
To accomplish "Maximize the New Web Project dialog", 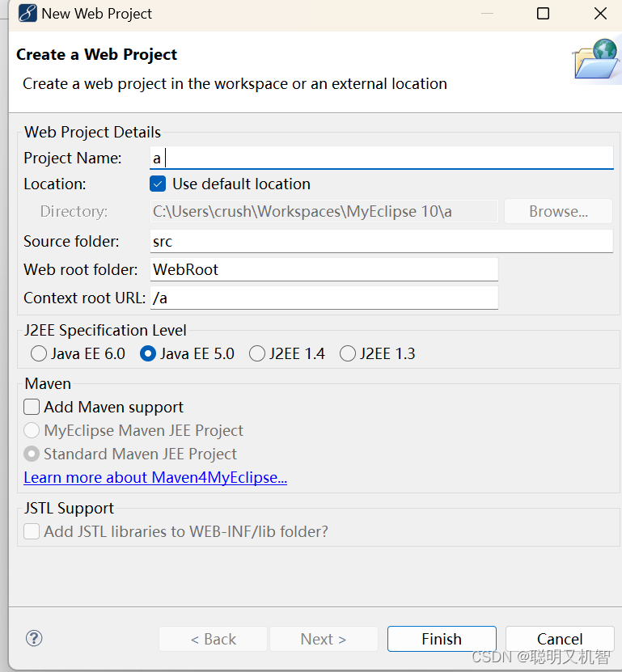I will point(543,13).
